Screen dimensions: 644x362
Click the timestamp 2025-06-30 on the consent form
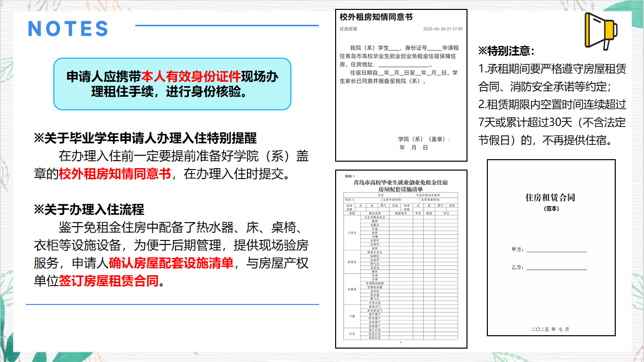tap(442, 29)
